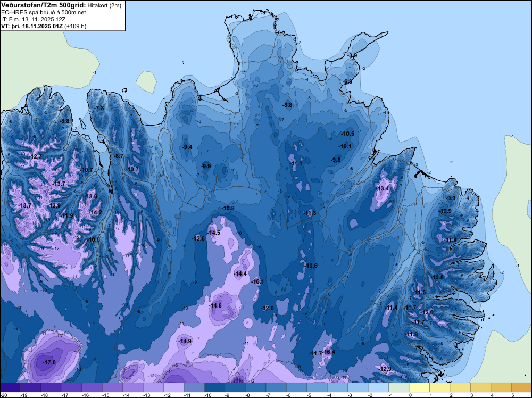Image resolution: width=532 pixels, height=398 pixels.
Task: Click the -13.6 temperature value
Action: (x=90, y=196)
